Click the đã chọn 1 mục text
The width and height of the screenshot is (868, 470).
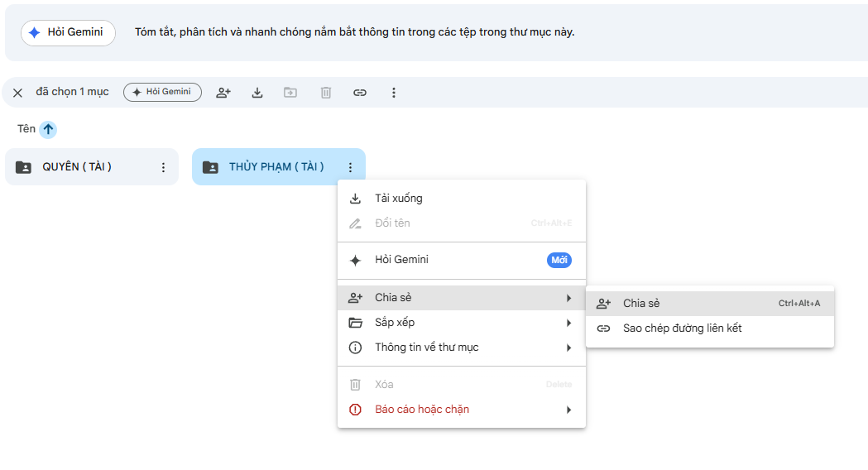[73, 92]
